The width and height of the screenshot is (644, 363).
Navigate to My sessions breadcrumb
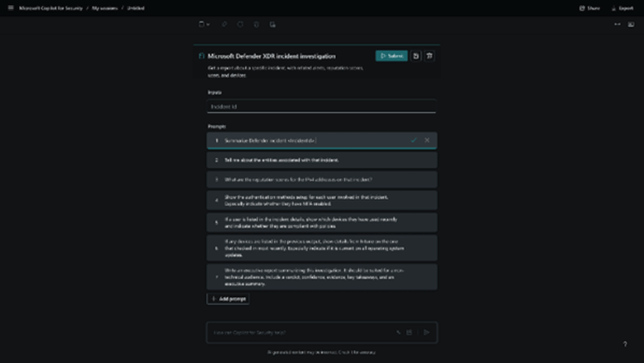pos(105,8)
